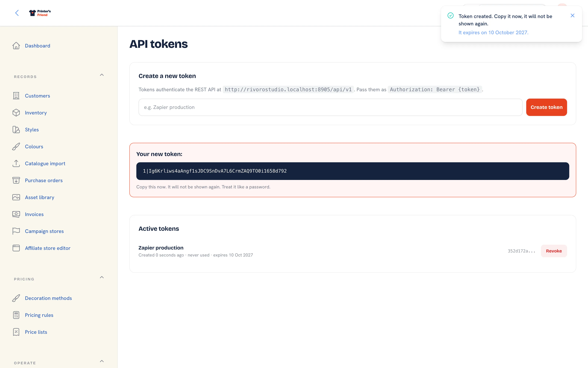Collapse the Operate section
588x368 pixels.
coord(102,361)
